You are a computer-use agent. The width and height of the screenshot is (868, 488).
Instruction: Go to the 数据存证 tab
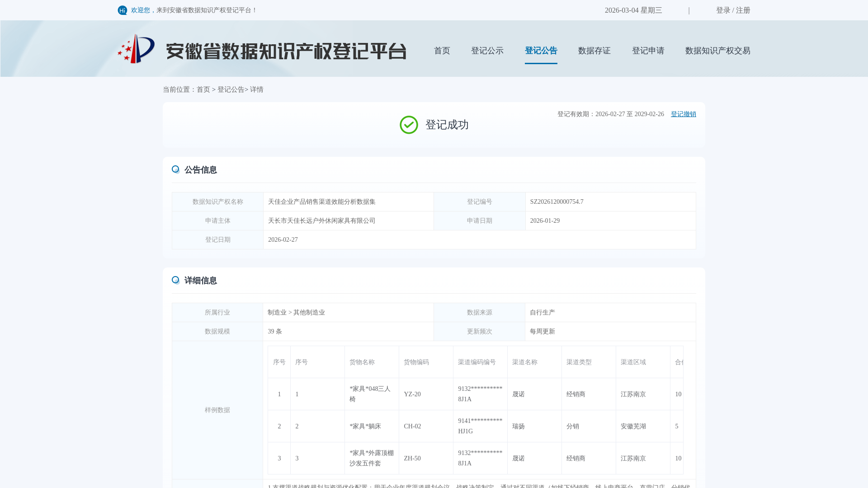(x=594, y=51)
